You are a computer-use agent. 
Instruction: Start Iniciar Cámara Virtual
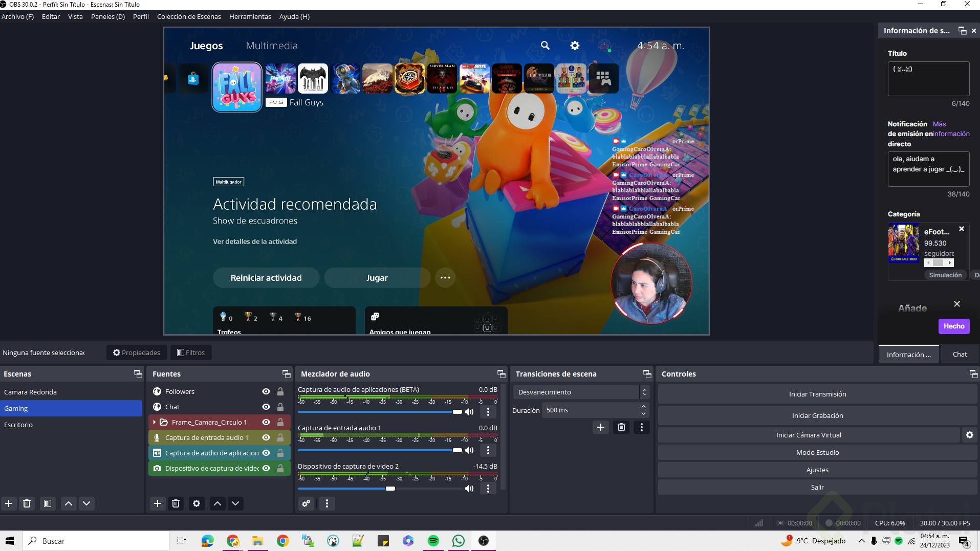(x=809, y=435)
